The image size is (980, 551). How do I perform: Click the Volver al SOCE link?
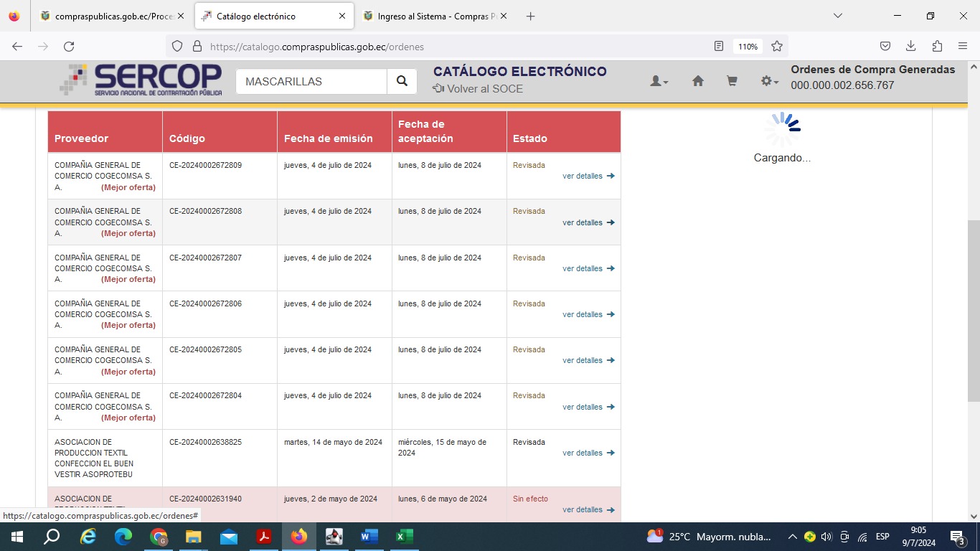point(478,89)
